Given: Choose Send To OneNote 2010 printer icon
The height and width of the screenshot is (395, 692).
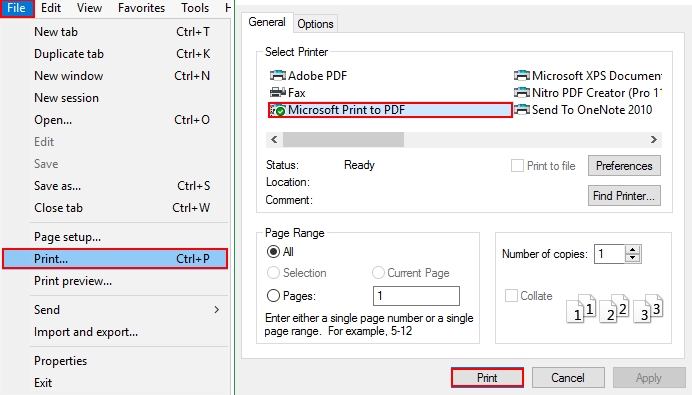Looking at the screenshot, I should (522, 110).
